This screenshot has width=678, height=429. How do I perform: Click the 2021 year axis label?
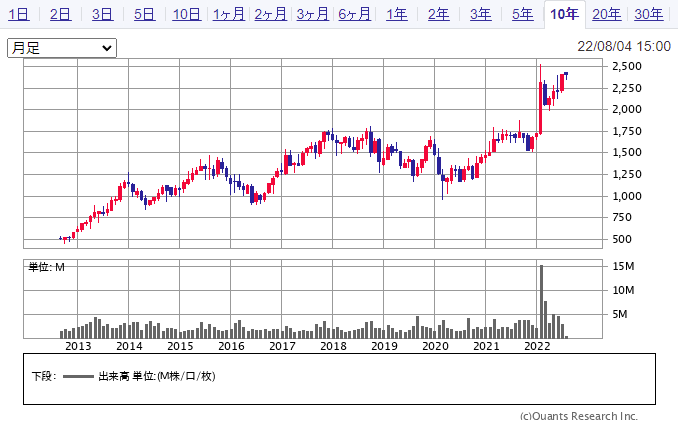(x=486, y=346)
